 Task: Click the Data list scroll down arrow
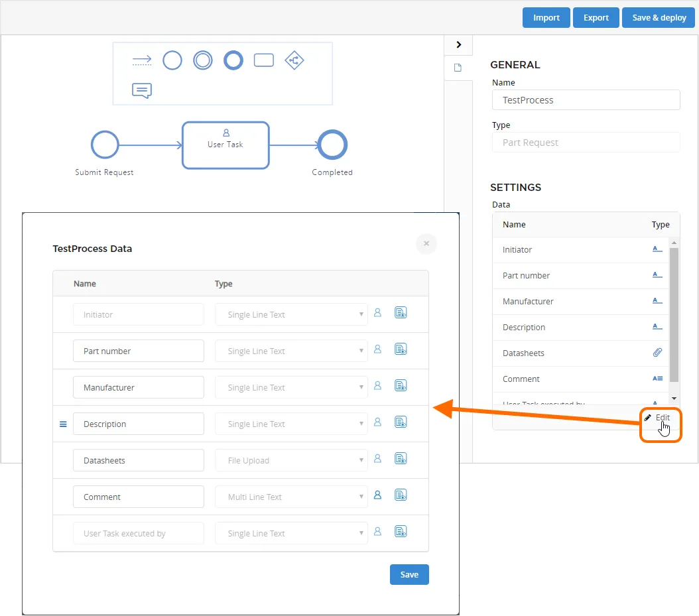point(674,398)
